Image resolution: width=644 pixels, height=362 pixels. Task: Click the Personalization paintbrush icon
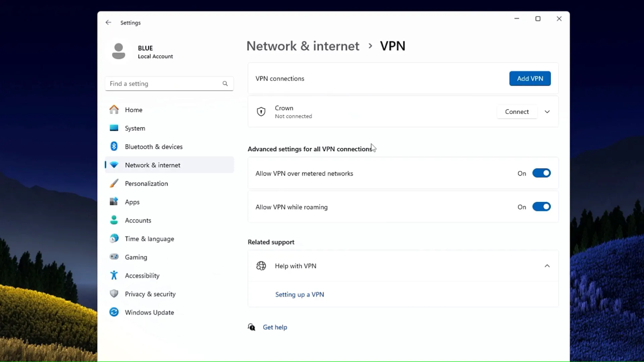pyautogui.click(x=114, y=183)
